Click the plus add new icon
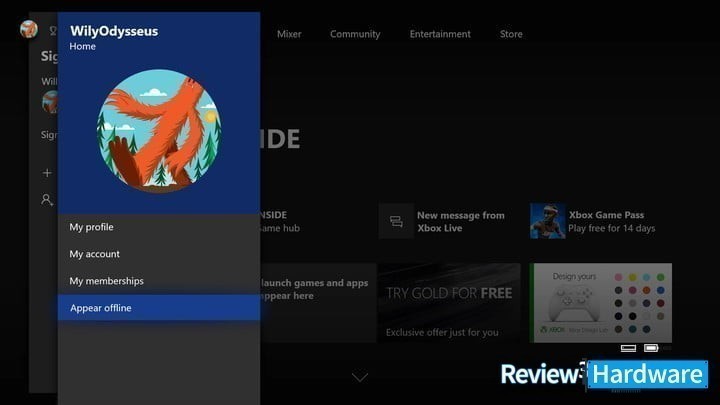This screenshot has width=720, height=405. [x=47, y=173]
